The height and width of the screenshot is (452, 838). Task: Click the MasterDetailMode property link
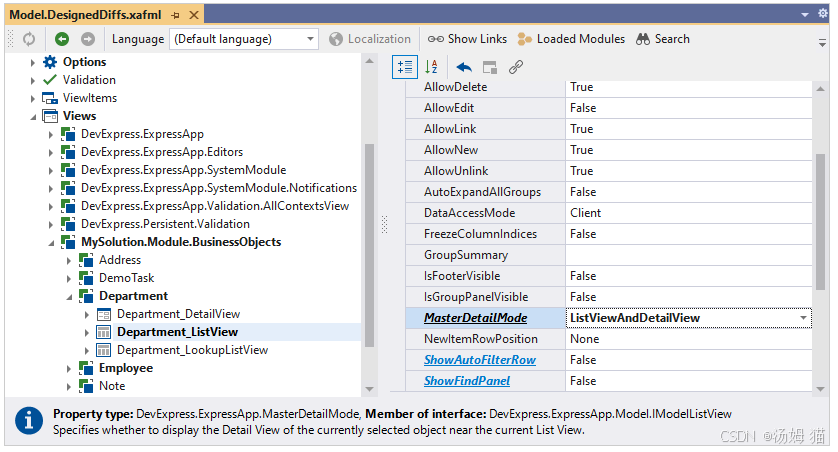(476, 318)
